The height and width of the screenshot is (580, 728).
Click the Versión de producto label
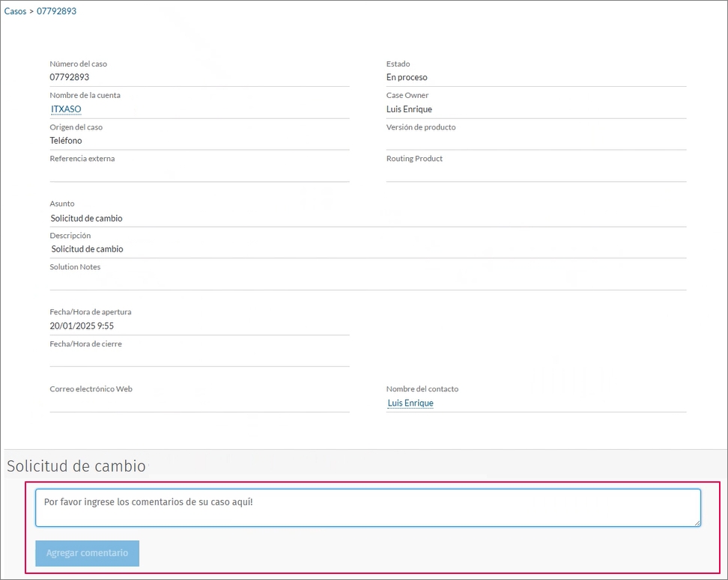421,127
